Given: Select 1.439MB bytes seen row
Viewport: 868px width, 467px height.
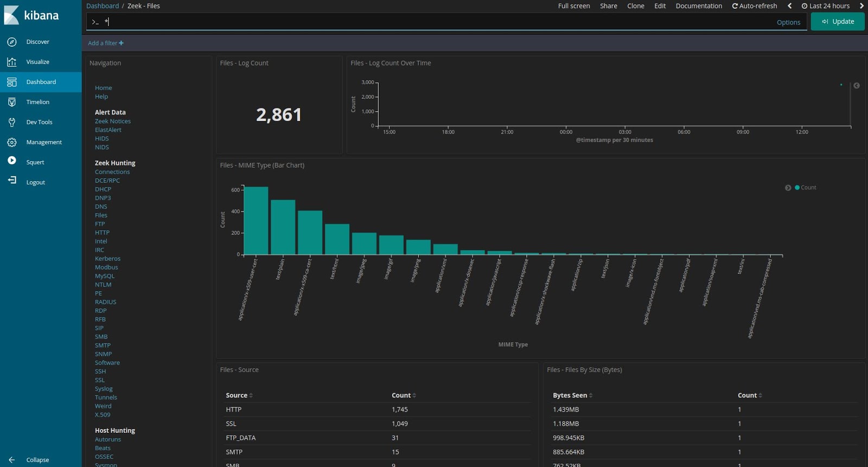Looking at the screenshot, I should click(704, 410).
